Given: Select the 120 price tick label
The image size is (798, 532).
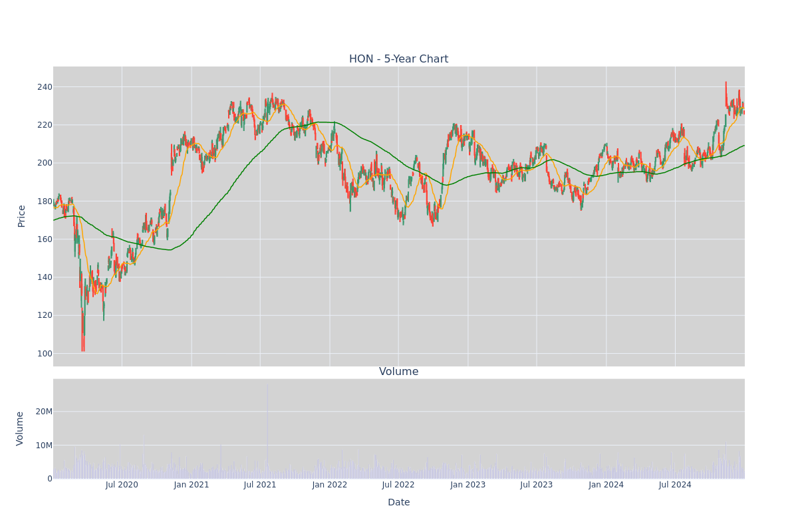Looking at the screenshot, I should [x=45, y=315].
